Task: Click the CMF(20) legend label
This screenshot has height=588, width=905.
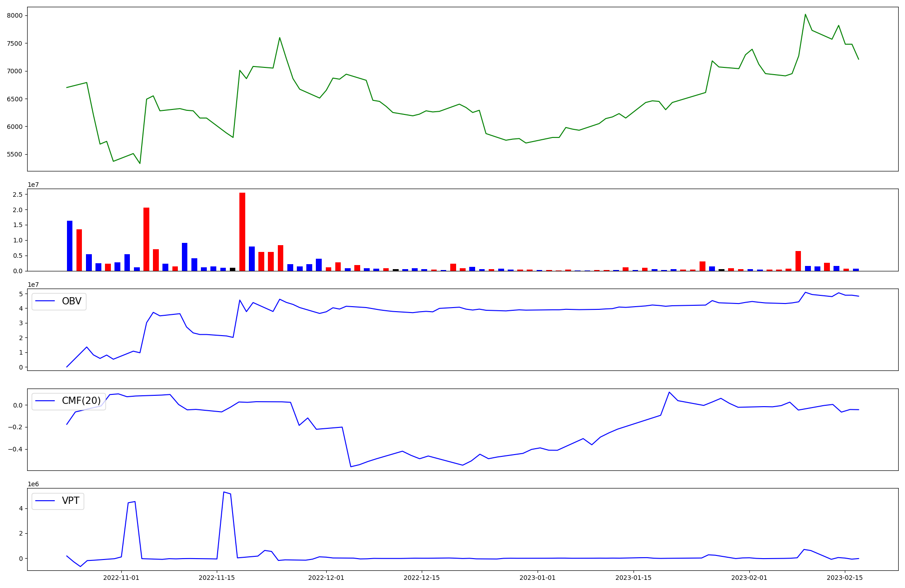Action: (81, 401)
